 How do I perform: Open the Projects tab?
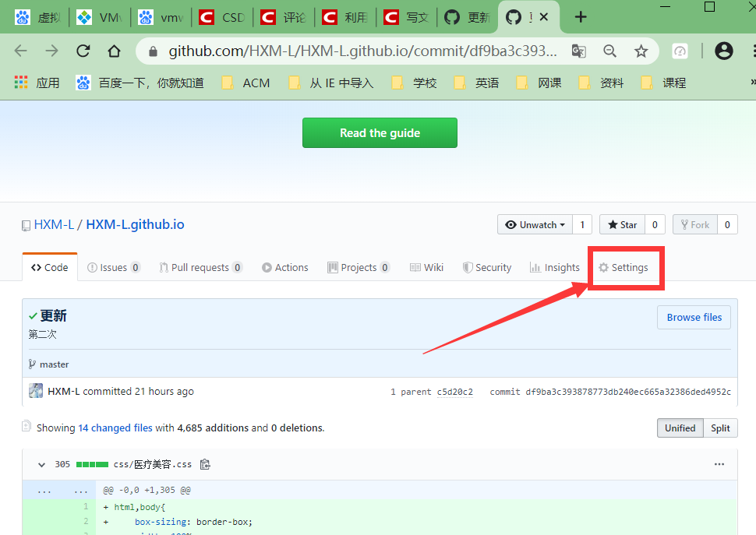[x=359, y=267]
